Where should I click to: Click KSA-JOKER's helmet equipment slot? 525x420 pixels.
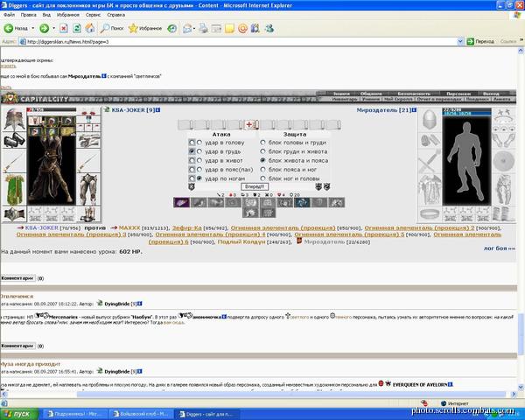pos(14,119)
